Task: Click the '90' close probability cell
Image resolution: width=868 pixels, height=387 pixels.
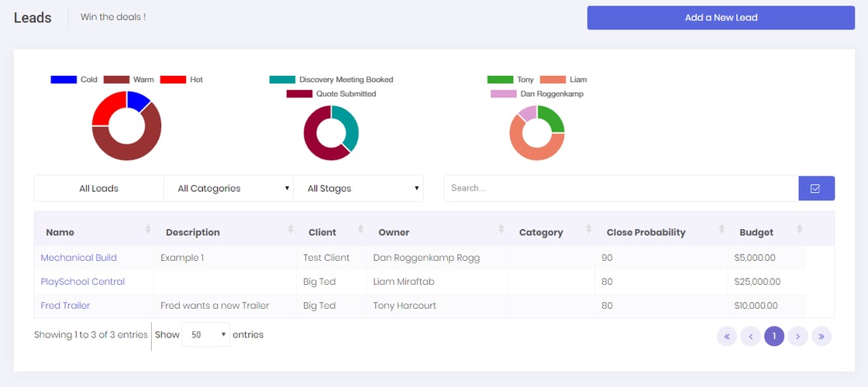Action: pyautogui.click(x=607, y=258)
